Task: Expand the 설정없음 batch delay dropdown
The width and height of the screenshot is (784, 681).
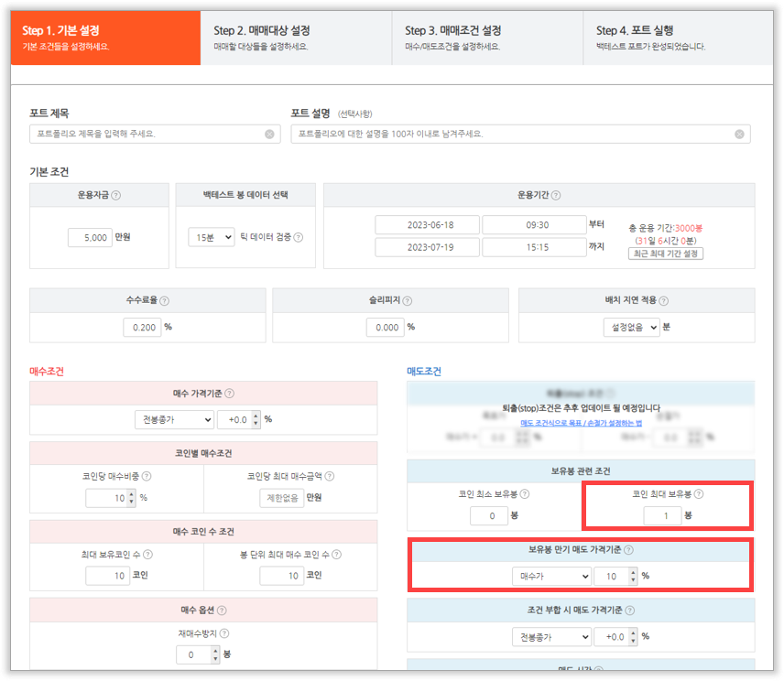Action: point(631,327)
